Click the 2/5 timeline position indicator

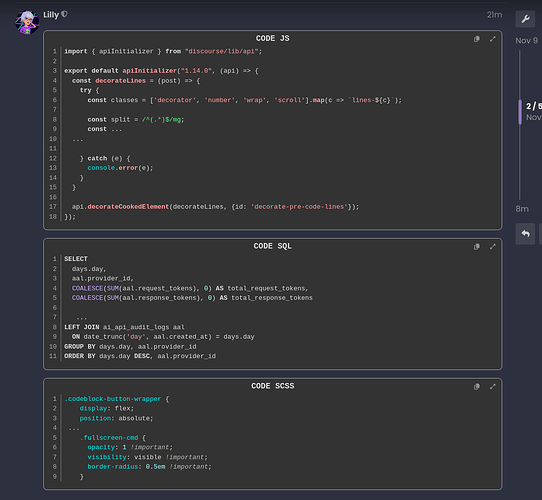(x=533, y=106)
